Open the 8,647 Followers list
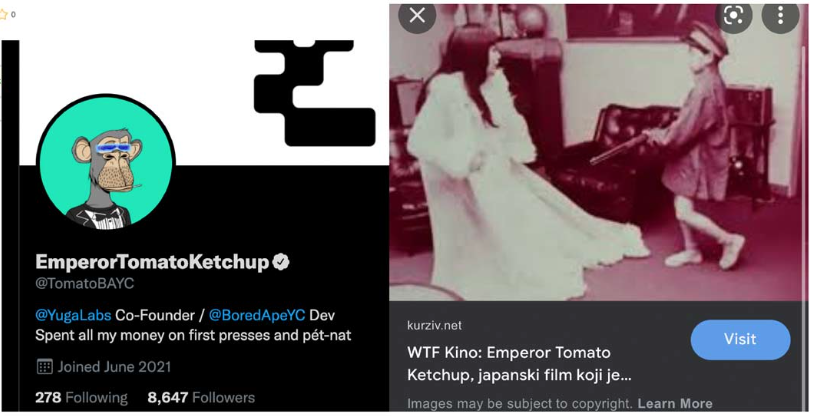Screen dimensions: 813x416 click(201, 397)
